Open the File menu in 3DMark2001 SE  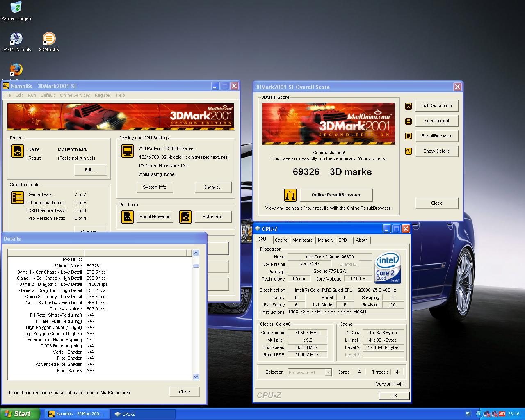point(7,95)
